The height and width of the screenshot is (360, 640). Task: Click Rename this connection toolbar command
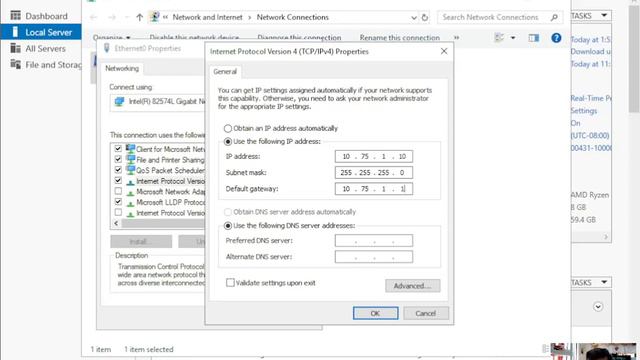400,38
